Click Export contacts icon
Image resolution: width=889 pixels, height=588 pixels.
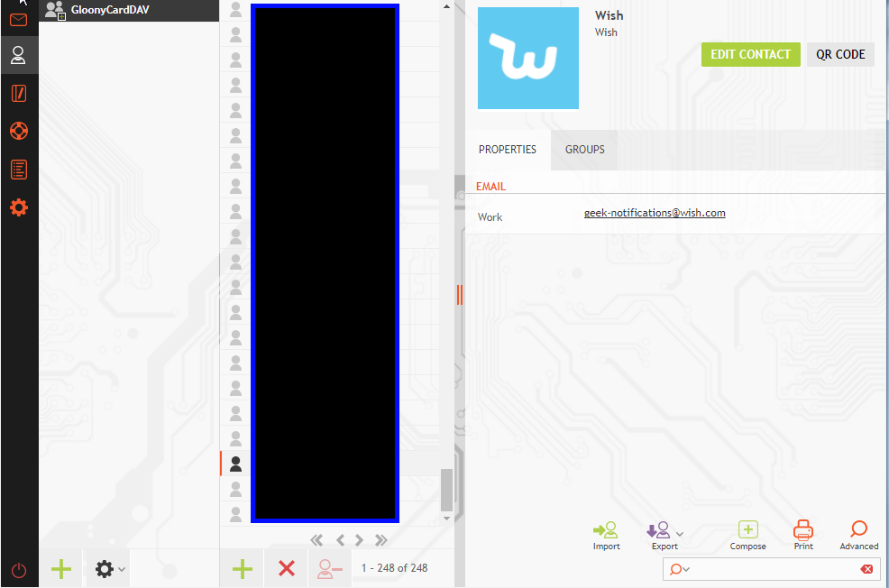pos(660,536)
